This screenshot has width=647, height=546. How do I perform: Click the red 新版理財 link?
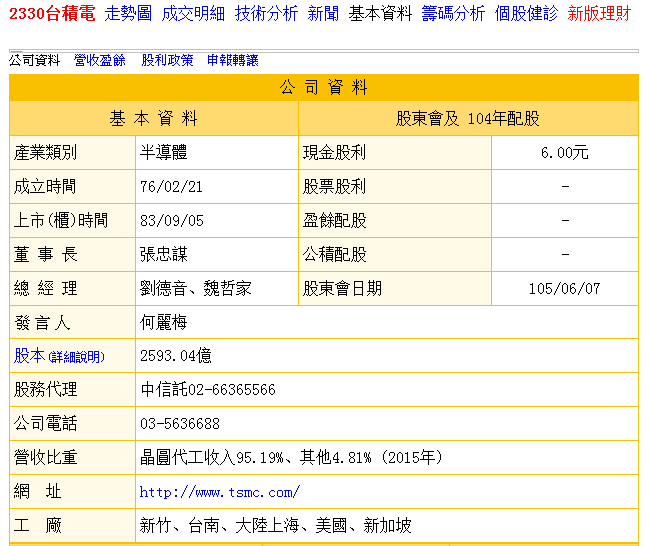coord(599,14)
